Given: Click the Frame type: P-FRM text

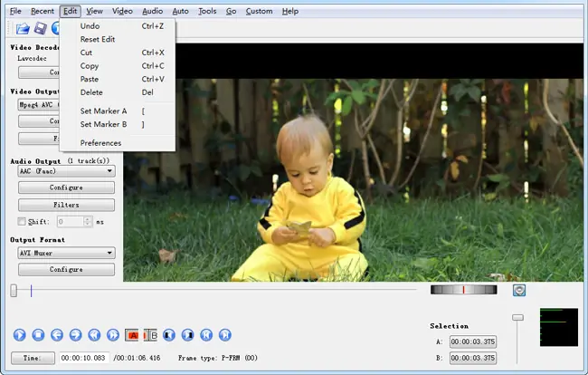Looking at the screenshot, I should click(217, 358).
